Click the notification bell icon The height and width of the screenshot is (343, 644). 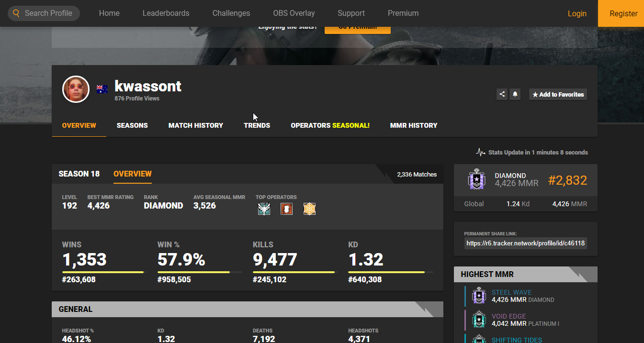click(515, 94)
